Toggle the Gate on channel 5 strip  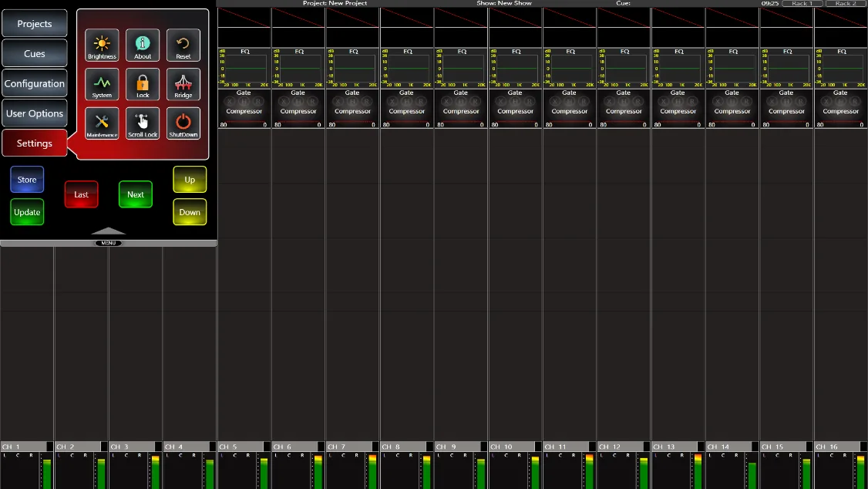tap(244, 93)
